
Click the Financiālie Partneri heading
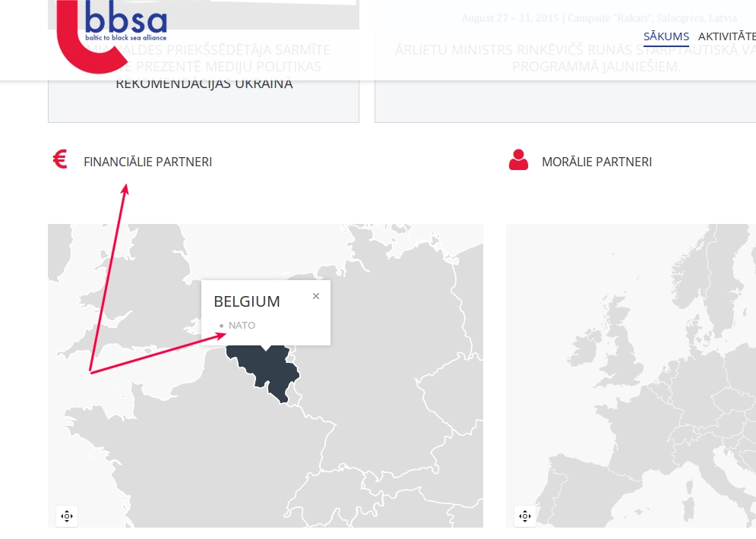(x=147, y=162)
